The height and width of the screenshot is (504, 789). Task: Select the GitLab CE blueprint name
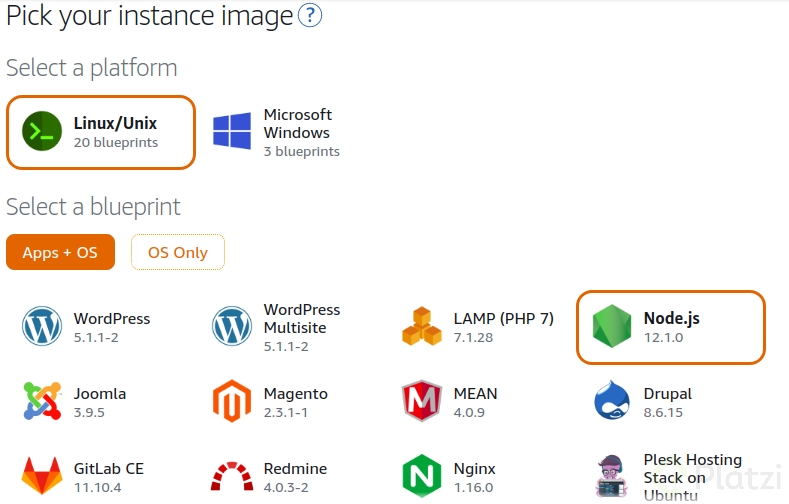[109, 468]
